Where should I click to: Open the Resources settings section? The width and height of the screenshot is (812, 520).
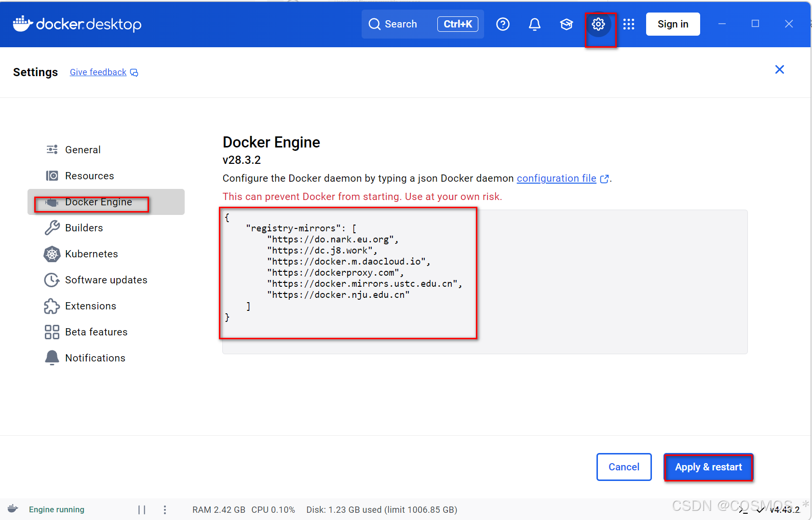[89, 176]
